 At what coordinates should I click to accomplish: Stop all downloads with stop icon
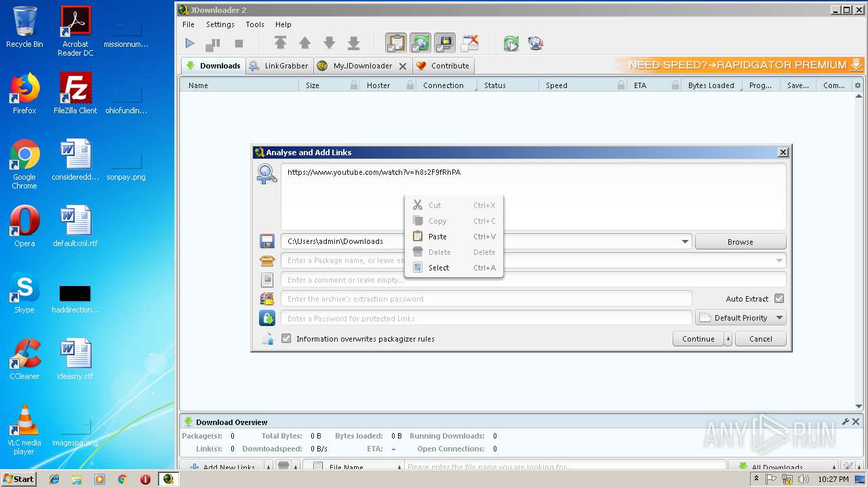(x=239, y=43)
